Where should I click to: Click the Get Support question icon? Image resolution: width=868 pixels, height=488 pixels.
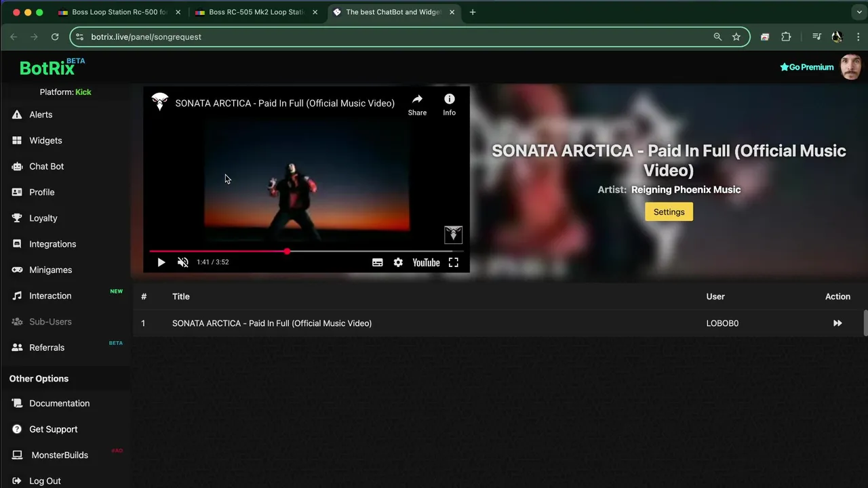tap(17, 429)
